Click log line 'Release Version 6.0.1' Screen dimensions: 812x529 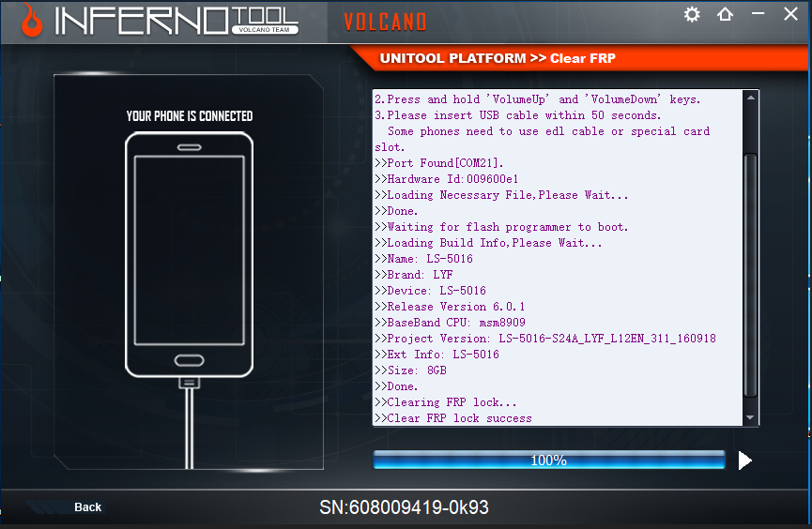[x=450, y=307]
